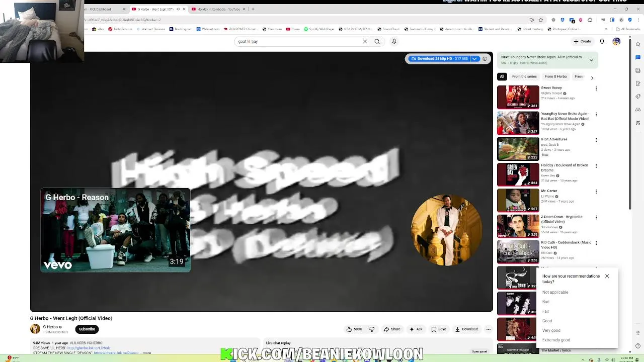This screenshot has height=362, width=644.
Task: Click G Herbo - Reason end-screen card
Action: (115, 230)
